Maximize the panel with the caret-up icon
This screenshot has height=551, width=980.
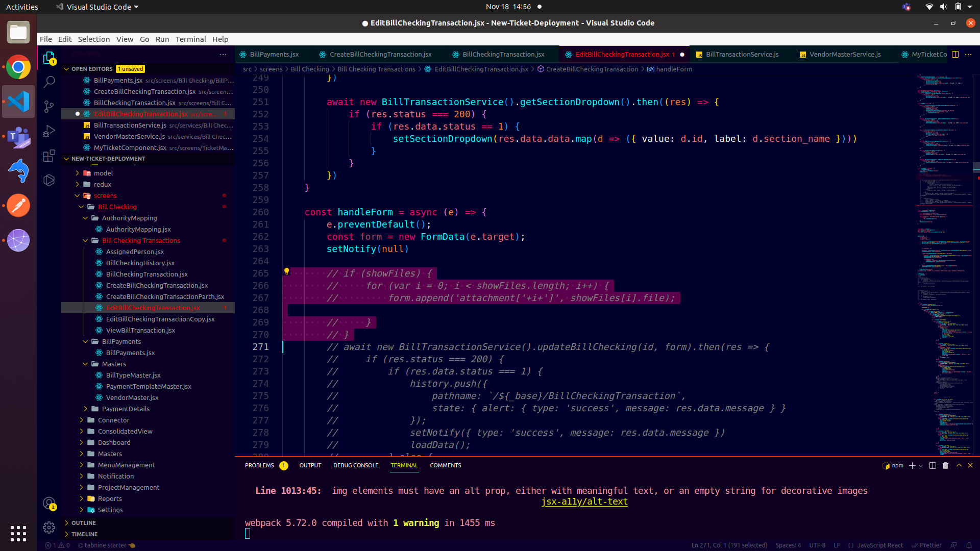(x=959, y=465)
